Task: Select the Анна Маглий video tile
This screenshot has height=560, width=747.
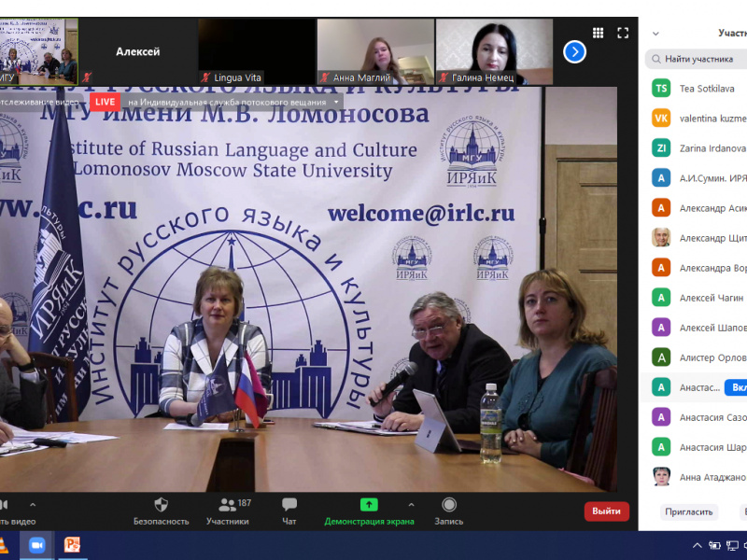Action: click(375, 51)
